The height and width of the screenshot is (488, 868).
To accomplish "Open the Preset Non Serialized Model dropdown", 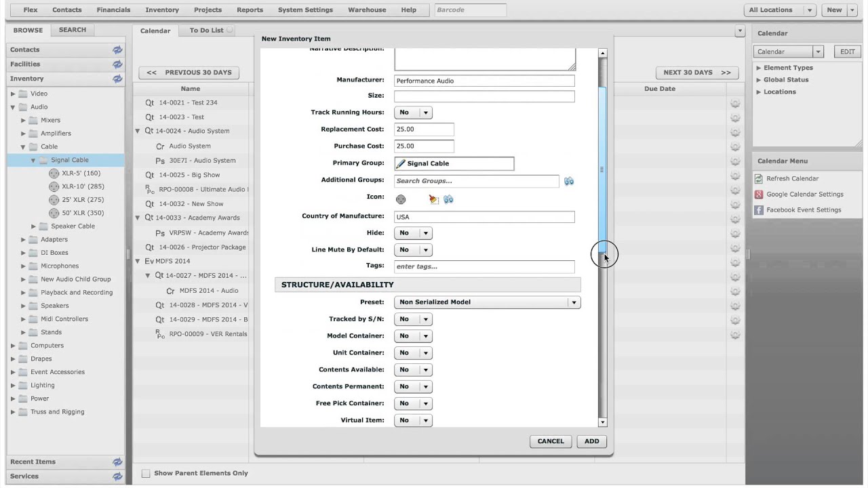I will click(x=487, y=302).
